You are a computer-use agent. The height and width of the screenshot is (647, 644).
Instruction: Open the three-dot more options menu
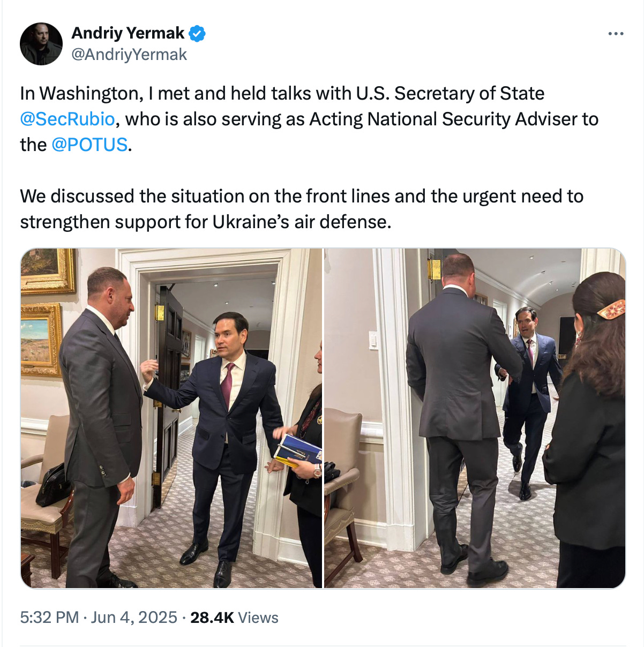pos(616,34)
